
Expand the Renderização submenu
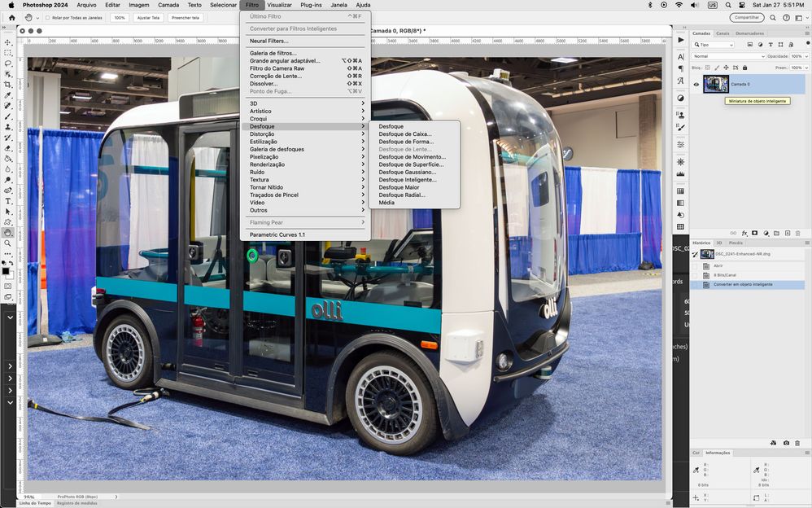(305, 164)
